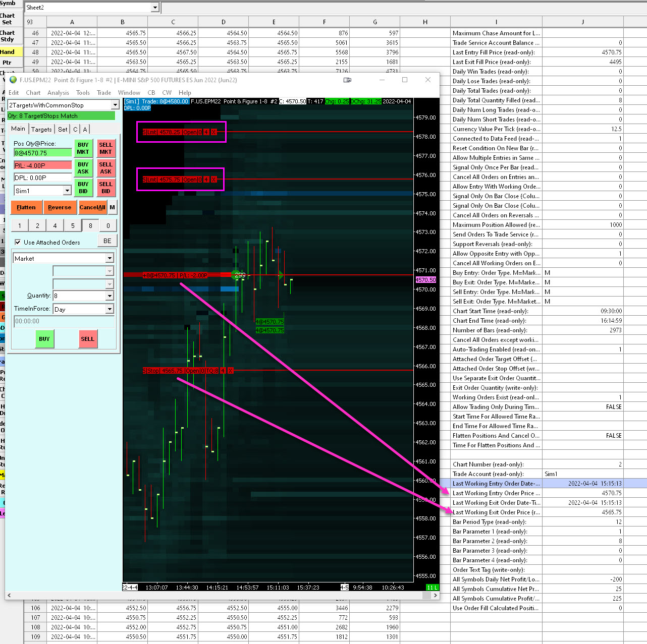Select quantity preset 8 button
The width and height of the screenshot is (647, 644).
tap(90, 225)
